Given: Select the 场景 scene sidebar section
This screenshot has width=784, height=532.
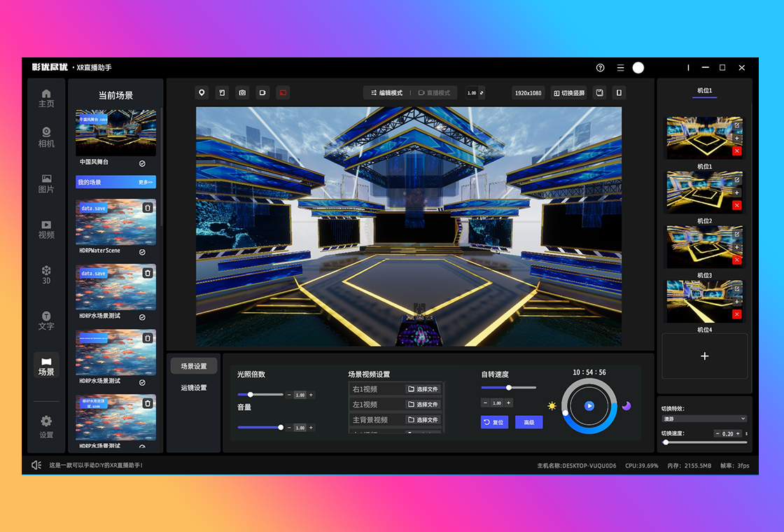Looking at the screenshot, I should [46, 365].
